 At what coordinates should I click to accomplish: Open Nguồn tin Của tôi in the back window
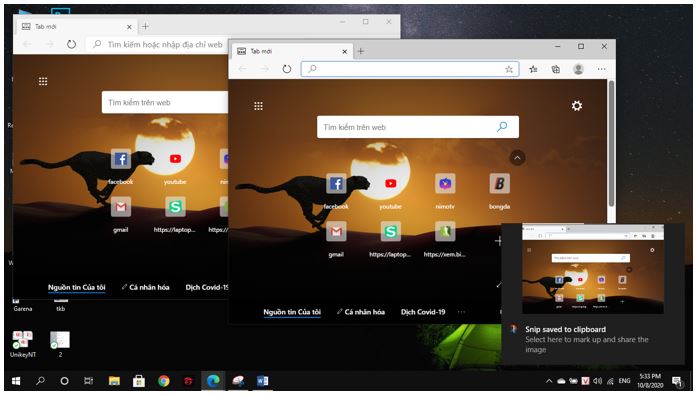(x=76, y=288)
